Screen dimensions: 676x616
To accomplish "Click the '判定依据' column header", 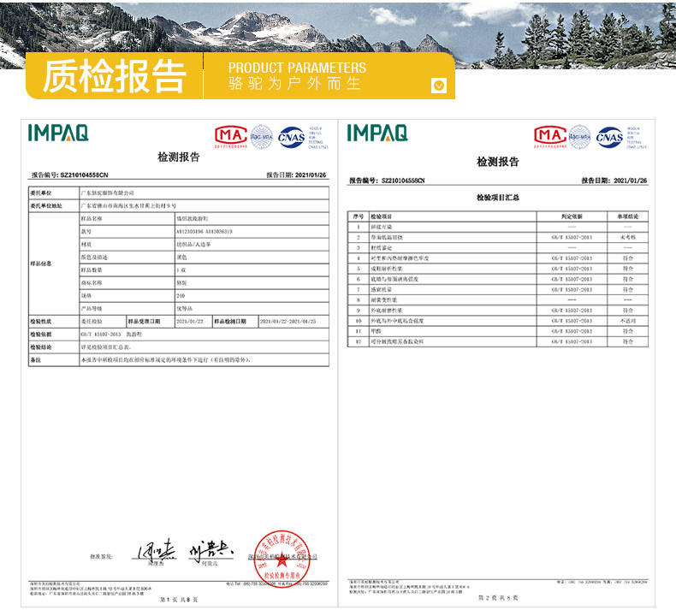I will click(x=572, y=216).
